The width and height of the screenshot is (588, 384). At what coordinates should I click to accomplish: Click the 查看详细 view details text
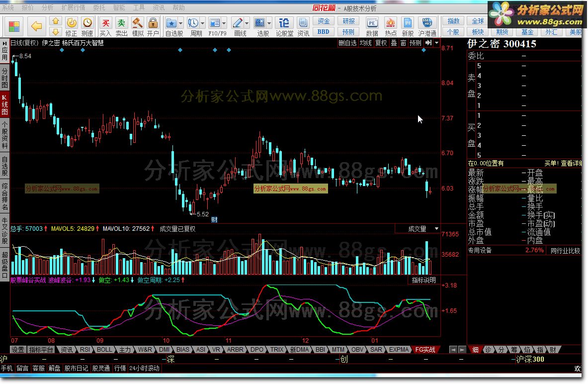(571, 163)
